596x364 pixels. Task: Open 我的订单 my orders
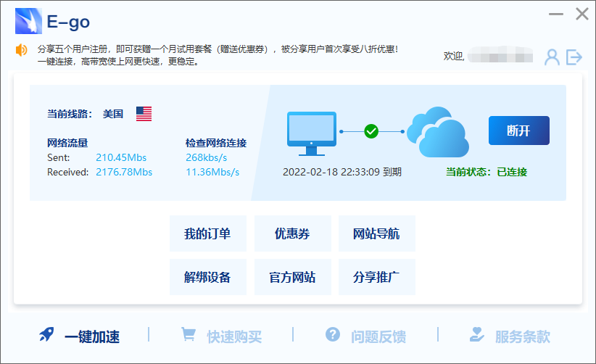207,233
